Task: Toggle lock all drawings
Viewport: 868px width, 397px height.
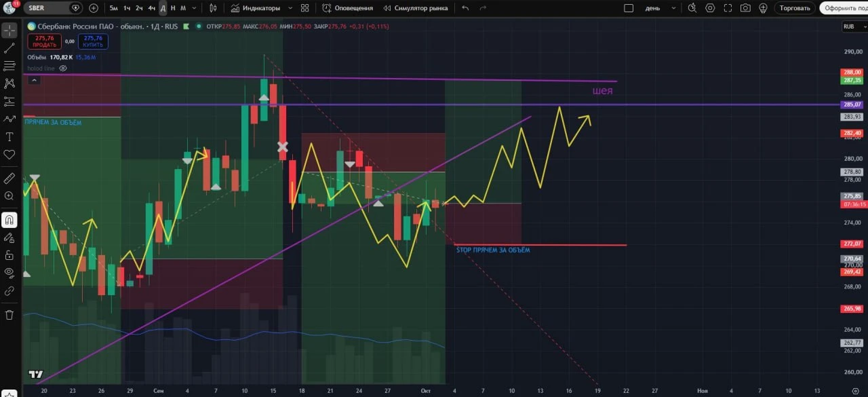Action: pyautogui.click(x=9, y=255)
